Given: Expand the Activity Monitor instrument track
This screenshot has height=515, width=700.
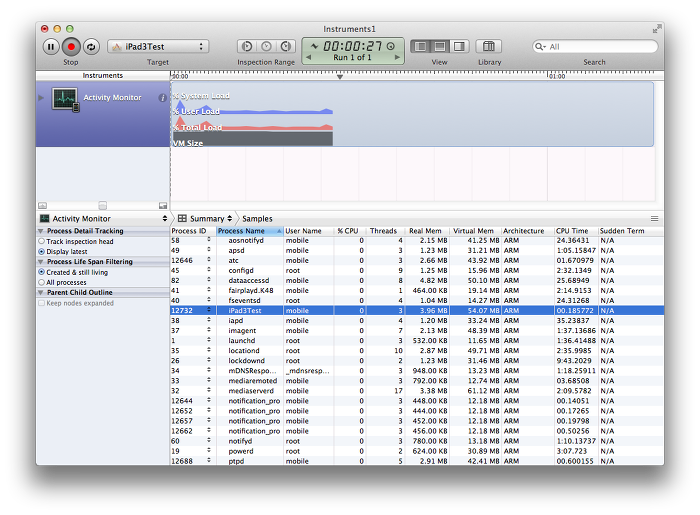Looking at the screenshot, I should click(x=42, y=97).
